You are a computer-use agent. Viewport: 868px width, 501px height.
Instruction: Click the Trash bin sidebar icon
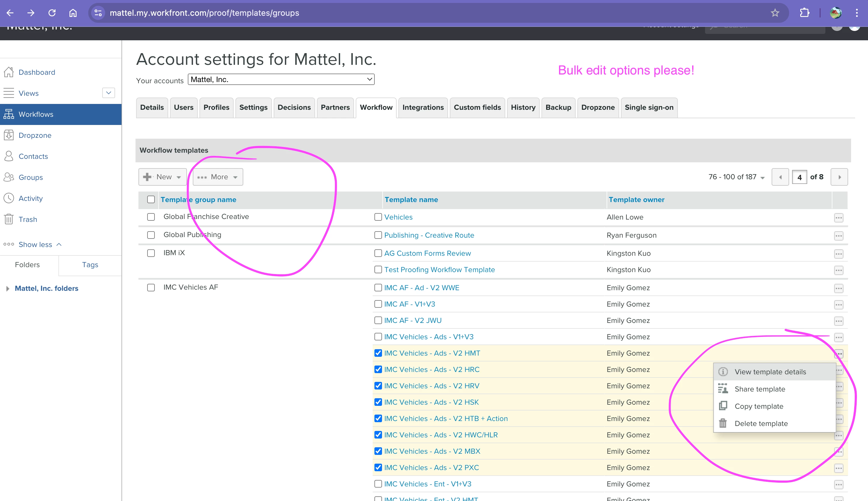tap(8, 219)
